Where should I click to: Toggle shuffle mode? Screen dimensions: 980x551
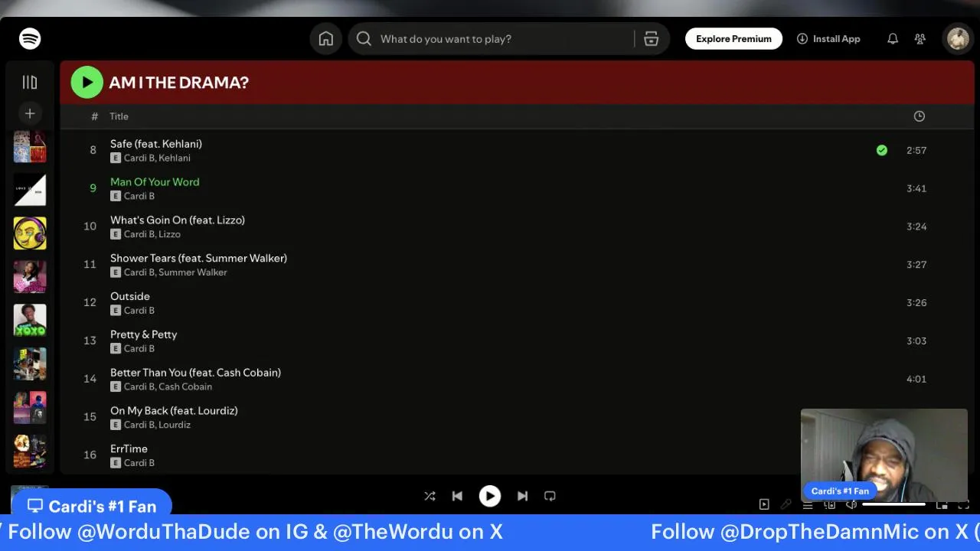point(430,496)
